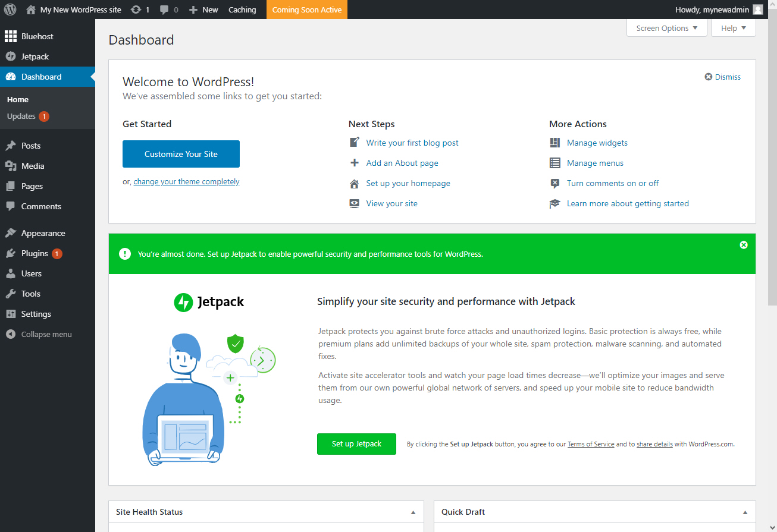Click the Posts pushpin icon
The image size is (777, 532).
click(x=11, y=146)
